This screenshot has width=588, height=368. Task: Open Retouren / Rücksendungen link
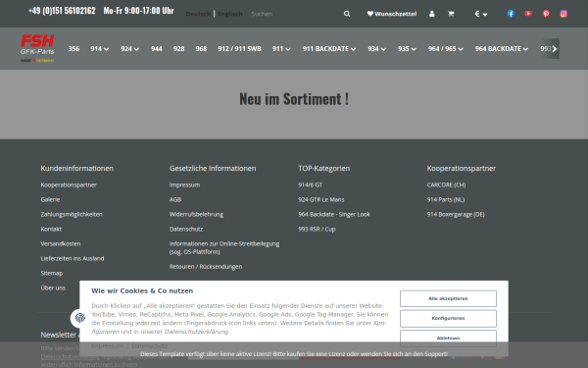(206, 267)
